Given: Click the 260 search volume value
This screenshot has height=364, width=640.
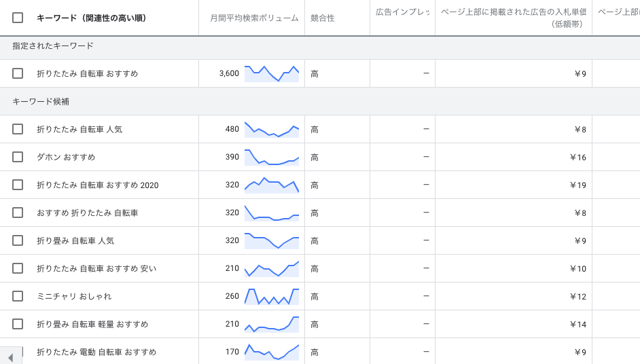Looking at the screenshot, I should click(232, 296).
